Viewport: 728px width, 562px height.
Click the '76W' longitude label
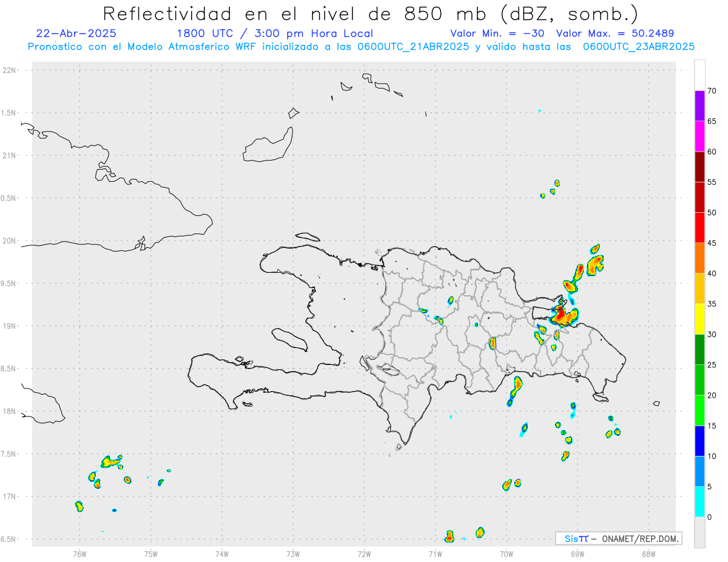coord(79,554)
